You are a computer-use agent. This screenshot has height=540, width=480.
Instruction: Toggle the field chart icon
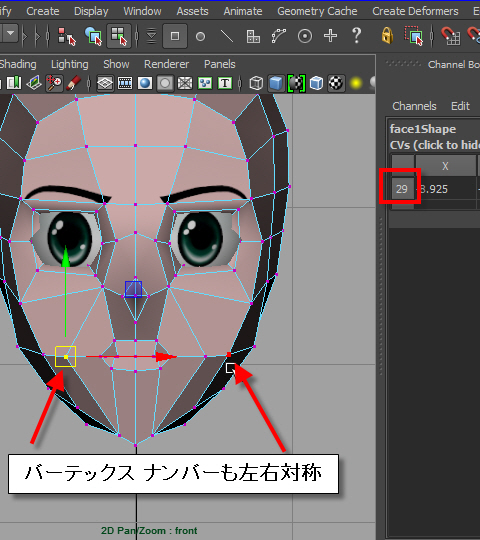[x=185, y=83]
